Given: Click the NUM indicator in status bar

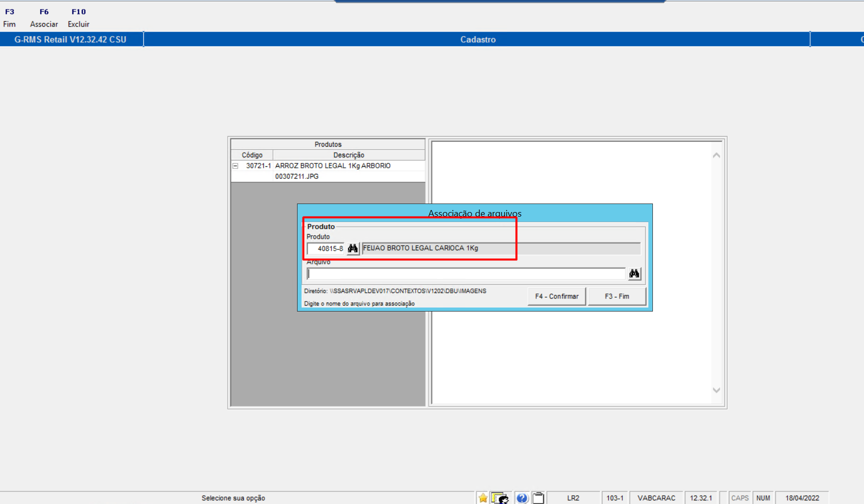Looking at the screenshot, I should pyautogui.click(x=763, y=498).
